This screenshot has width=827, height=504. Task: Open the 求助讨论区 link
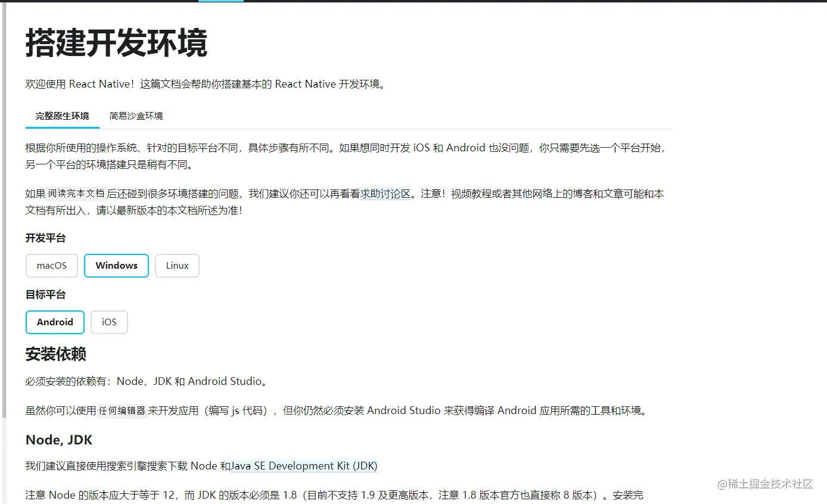(x=385, y=194)
